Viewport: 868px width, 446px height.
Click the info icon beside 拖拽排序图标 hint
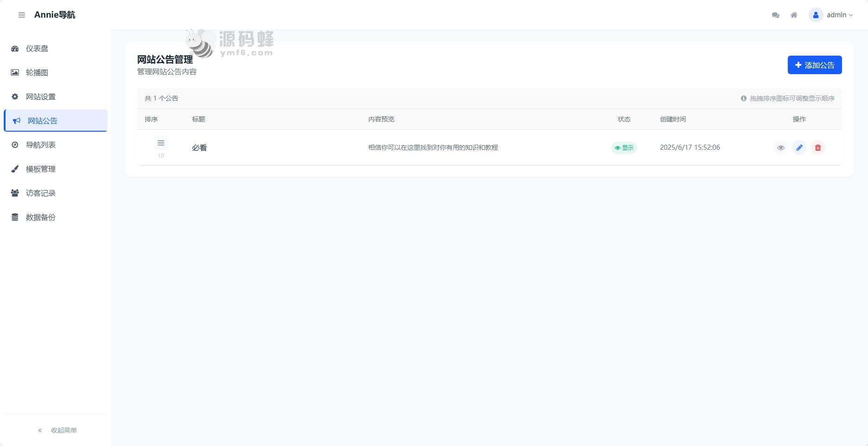pos(744,98)
